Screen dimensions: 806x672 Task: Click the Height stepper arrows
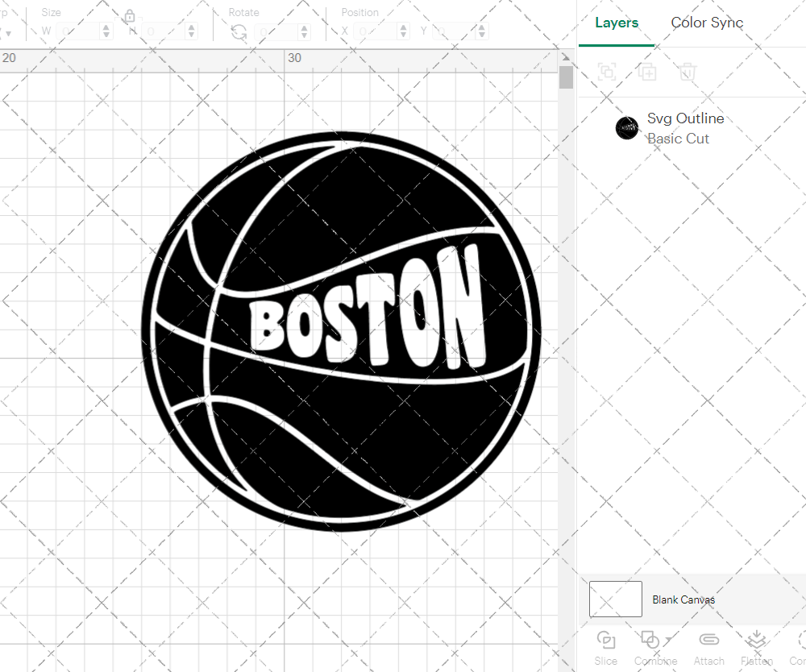tap(191, 31)
